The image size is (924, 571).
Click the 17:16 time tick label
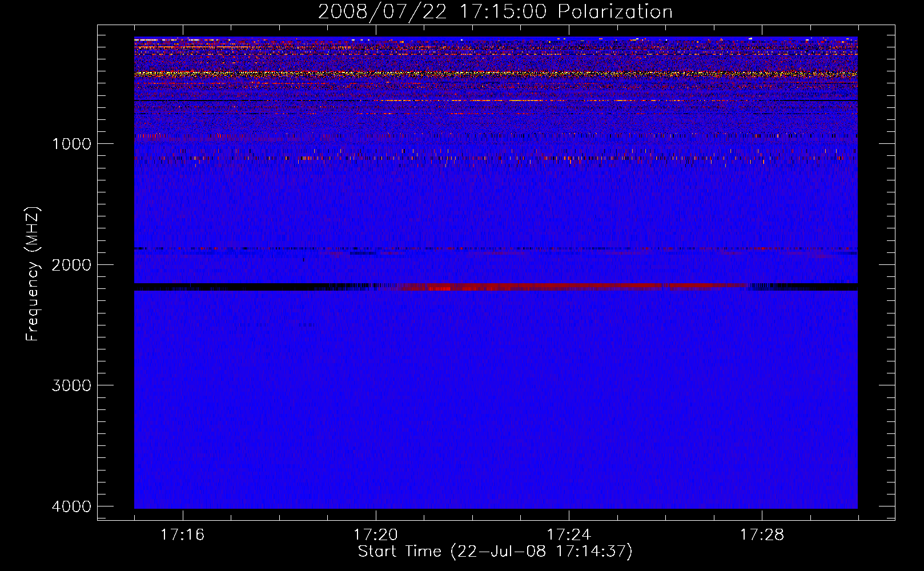[182, 535]
